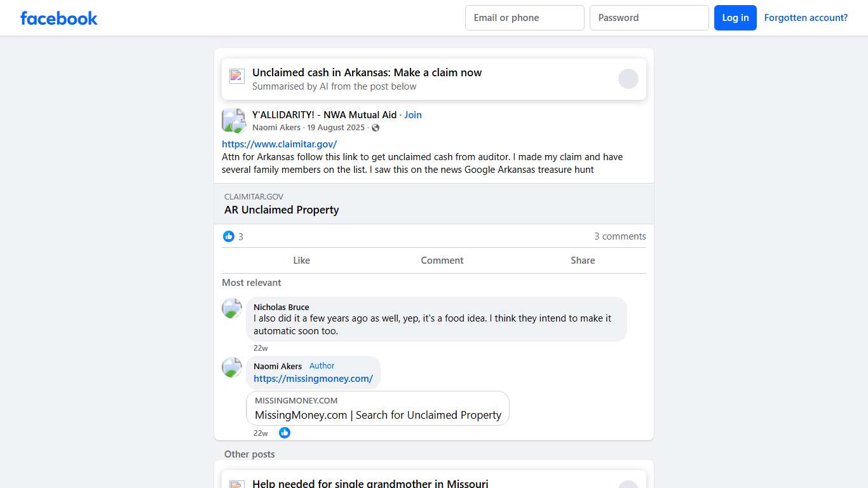868x488 pixels.
Task: Click the Facebook logo
Action: pyautogui.click(x=58, y=18)
